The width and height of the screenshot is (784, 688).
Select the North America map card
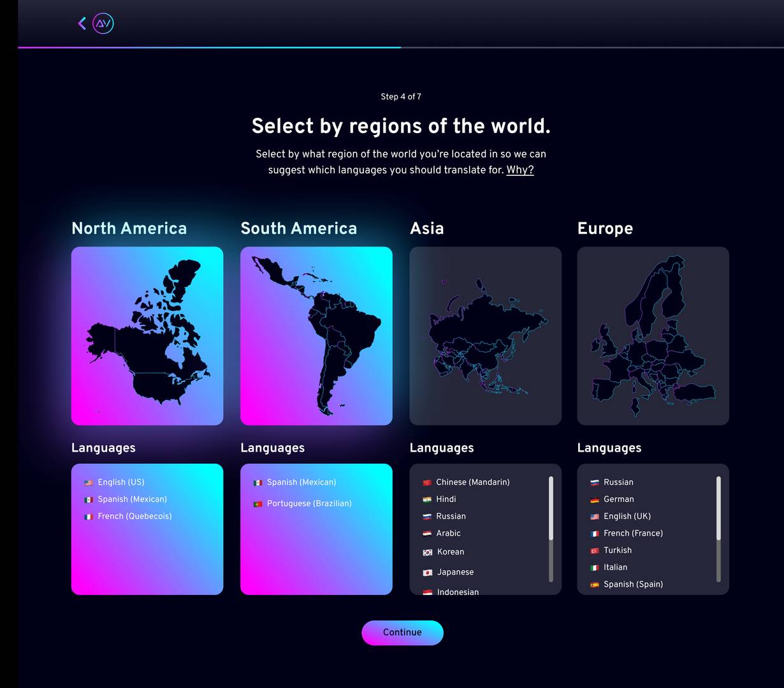coord(147,336)
